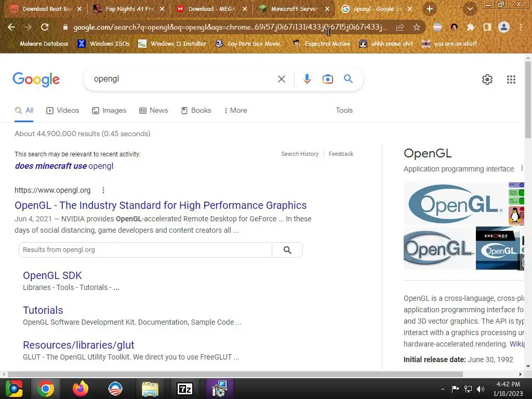Open Google quick settings gear
This screenshot has height=399, width=532.
487,79
